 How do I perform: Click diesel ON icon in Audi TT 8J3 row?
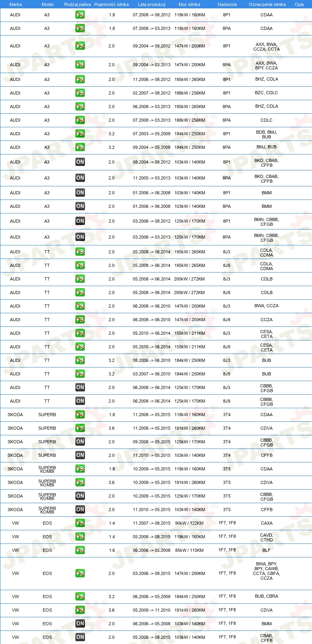click(80, 387)
